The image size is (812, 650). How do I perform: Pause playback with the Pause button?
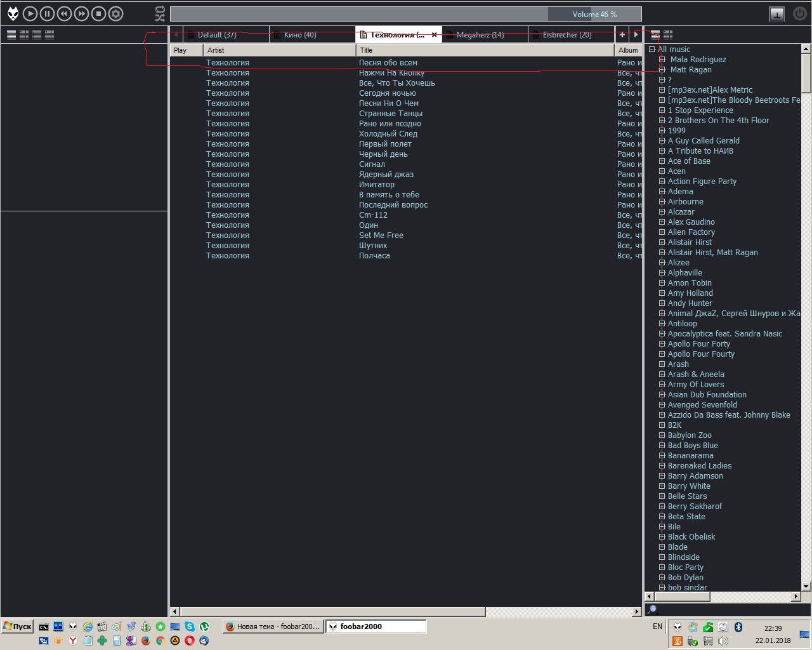47,13
